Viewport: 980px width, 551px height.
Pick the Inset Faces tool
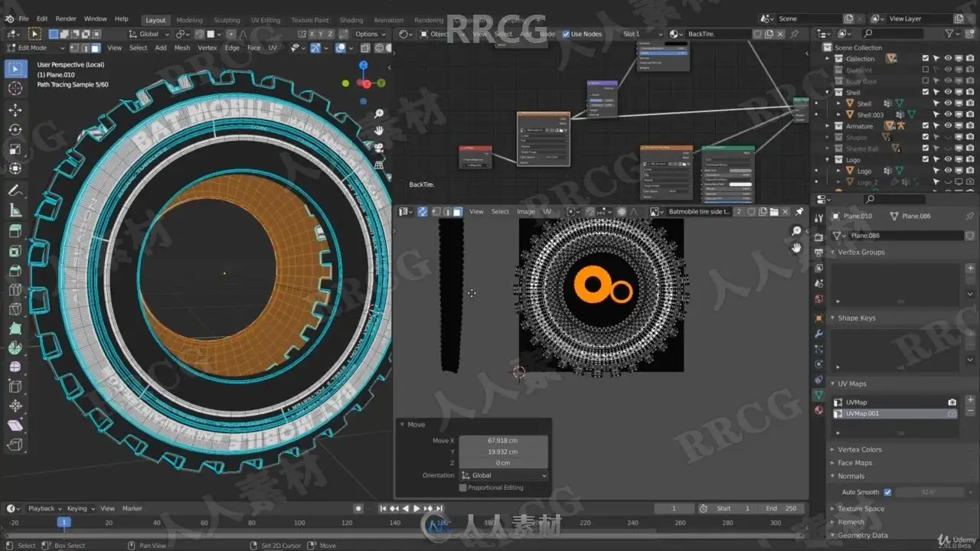tap(15, 252)
